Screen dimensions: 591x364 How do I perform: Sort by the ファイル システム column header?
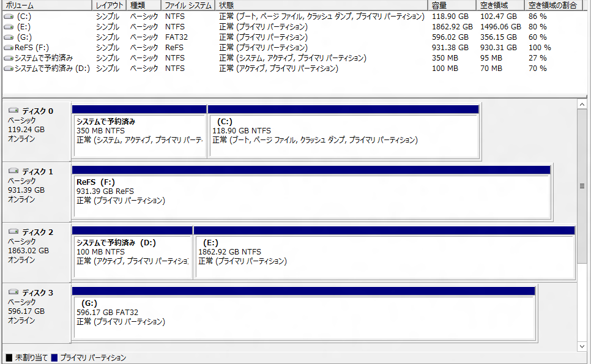[188, 5]
